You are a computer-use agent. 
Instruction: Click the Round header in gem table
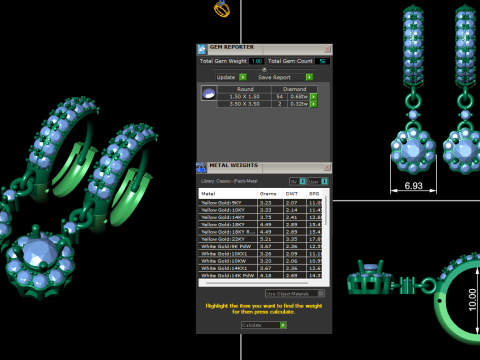pos(245,89)
